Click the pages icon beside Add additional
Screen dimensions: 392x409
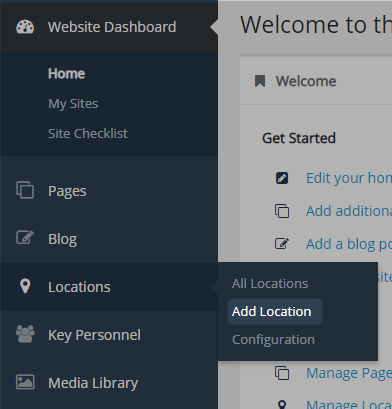coord(282,211)
